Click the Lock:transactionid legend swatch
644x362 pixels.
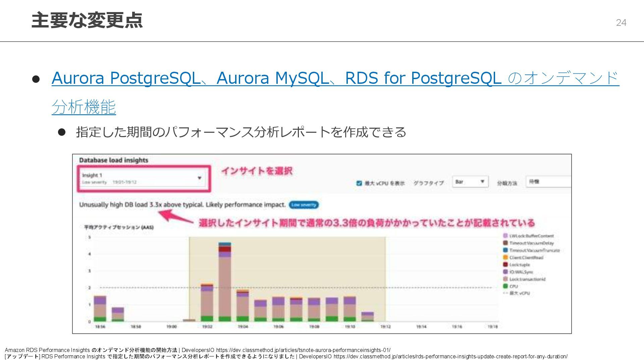(505, 279)
